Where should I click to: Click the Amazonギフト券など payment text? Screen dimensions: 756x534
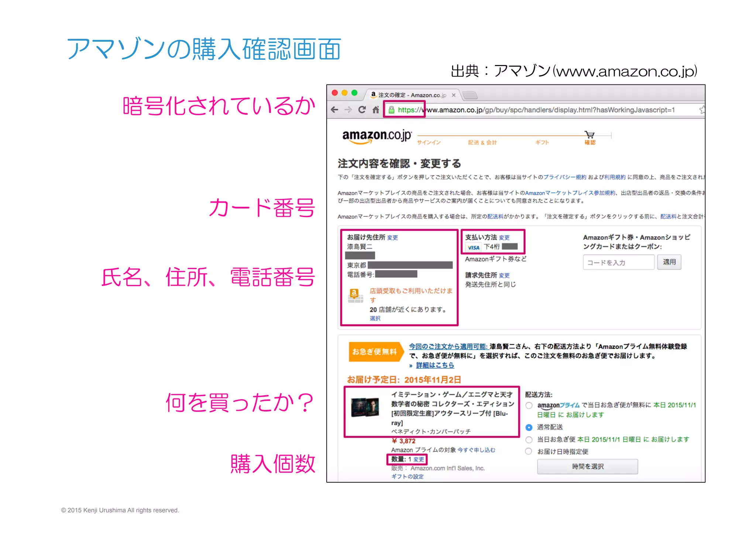coord(496,259)
